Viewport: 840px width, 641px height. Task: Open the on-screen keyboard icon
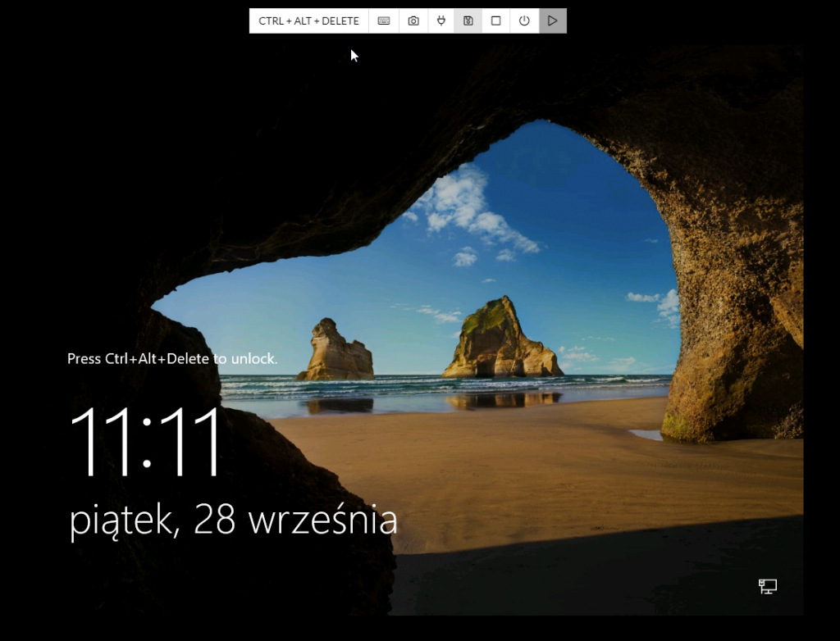point(384,20)
